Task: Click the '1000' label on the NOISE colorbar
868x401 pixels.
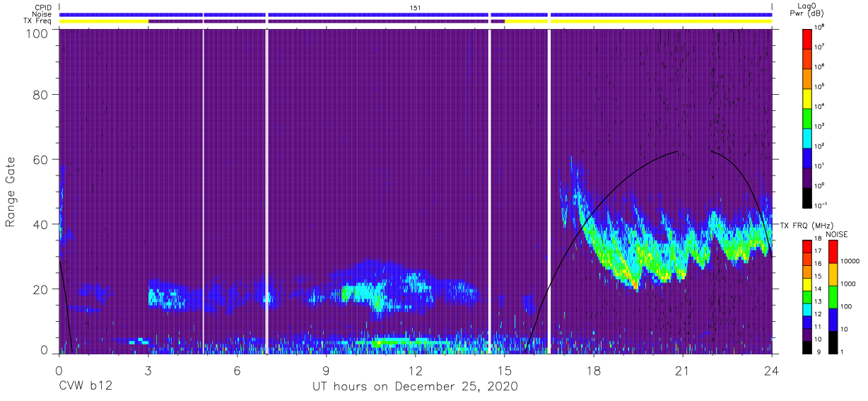Action: coord(848,285)
